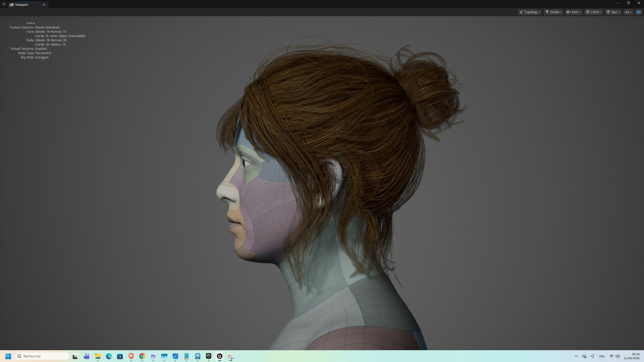
Task: Open the Auto camera dropdown
Action: [574, 12]
